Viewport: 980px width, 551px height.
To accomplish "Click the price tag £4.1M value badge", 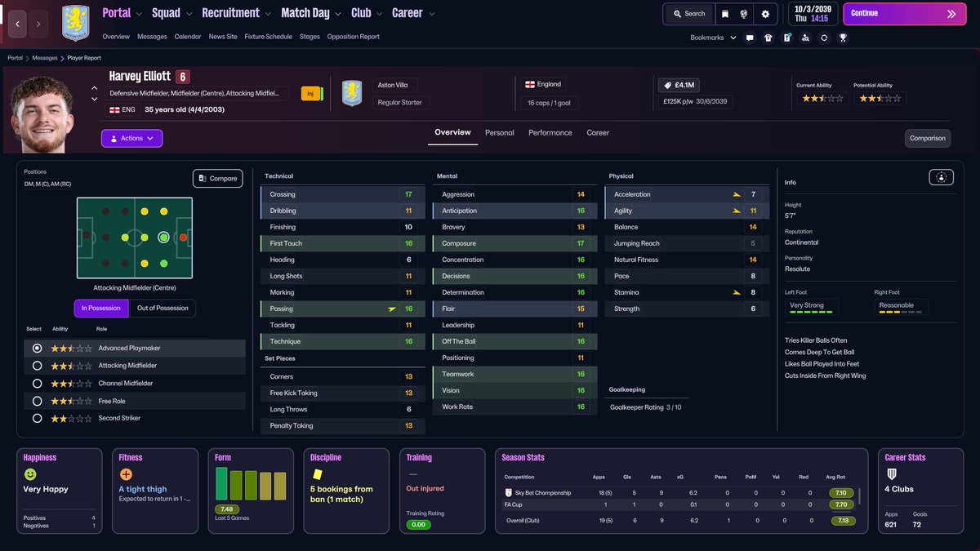I will pos(679,84).
